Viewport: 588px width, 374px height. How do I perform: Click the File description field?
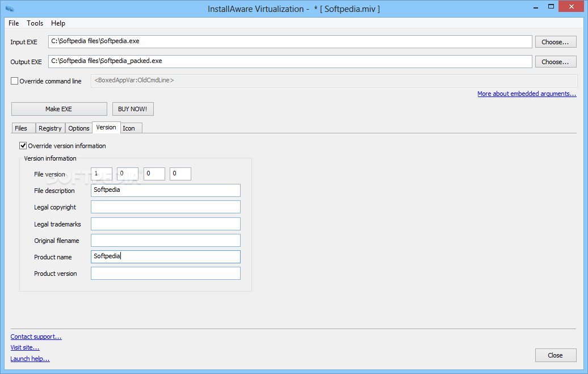tap(166, 190)
